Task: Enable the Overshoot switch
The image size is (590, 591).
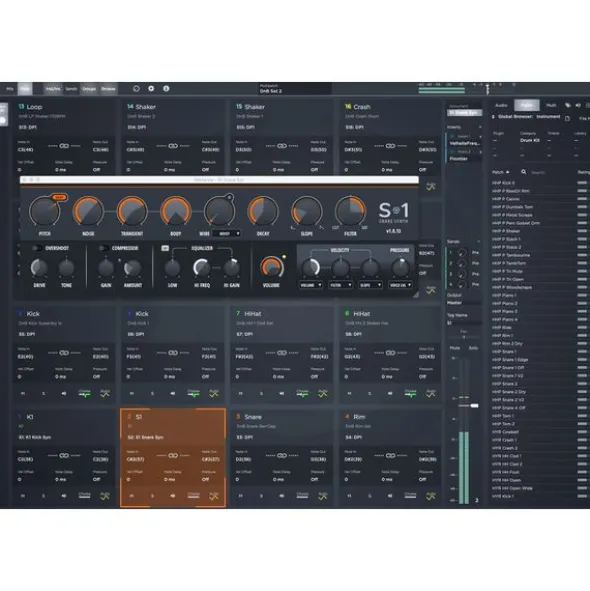Action: [37, 248]
